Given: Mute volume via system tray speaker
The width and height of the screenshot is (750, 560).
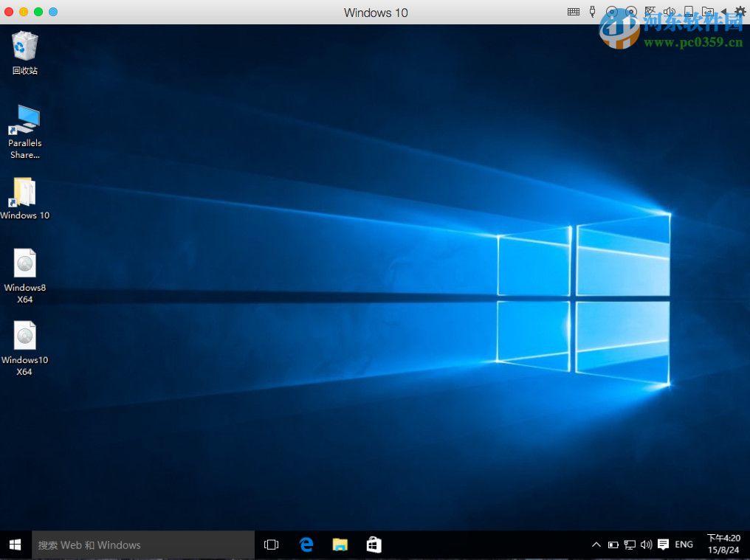Looking at the screenshot, I should tap(647, 545).
